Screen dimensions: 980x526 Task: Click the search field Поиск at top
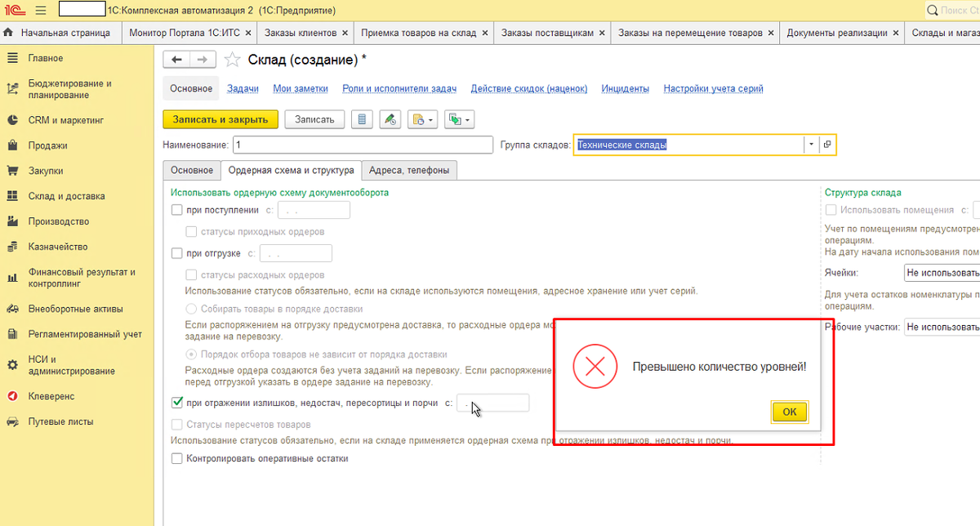pos(953,11)
